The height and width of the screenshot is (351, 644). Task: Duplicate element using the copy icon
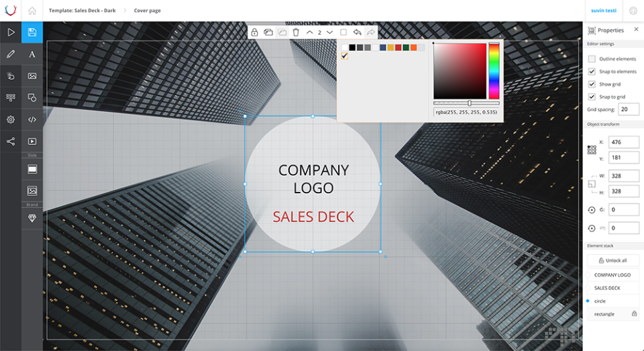point(268,32)
